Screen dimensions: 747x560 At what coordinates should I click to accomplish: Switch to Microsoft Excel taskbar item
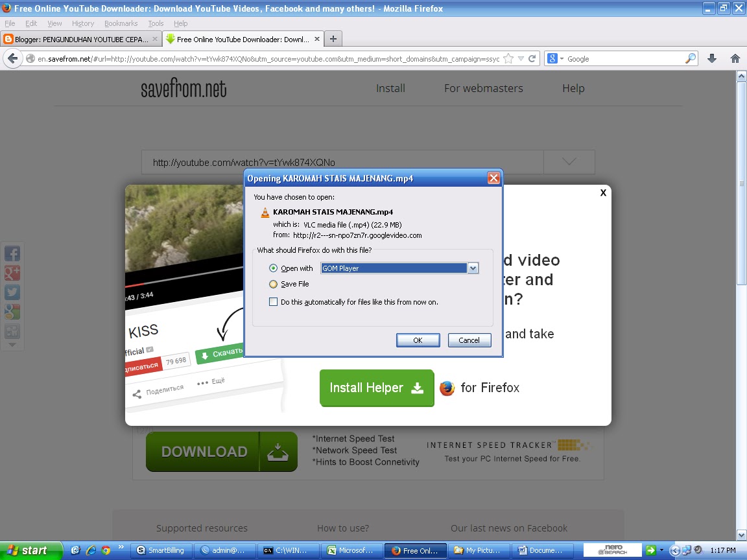(351, 550)
